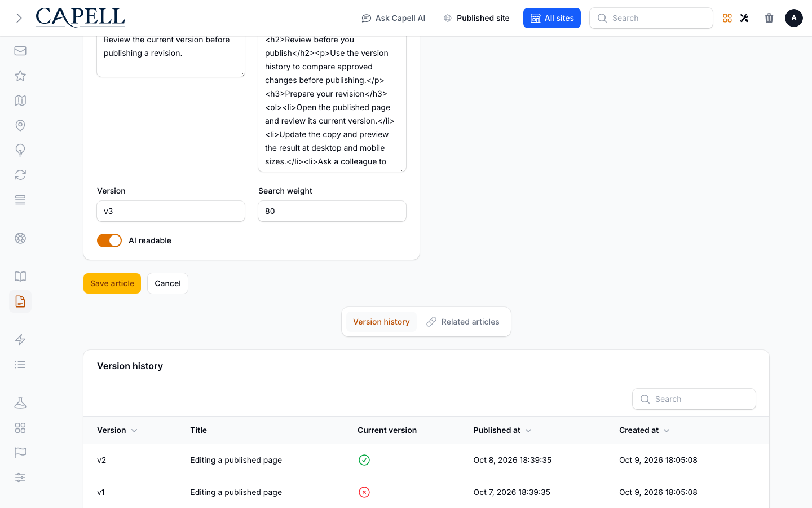Image resolution: width=812 pixels, height=508 pixels.
Task: Switch to the Related articles tab
Action: coord(463,322)
